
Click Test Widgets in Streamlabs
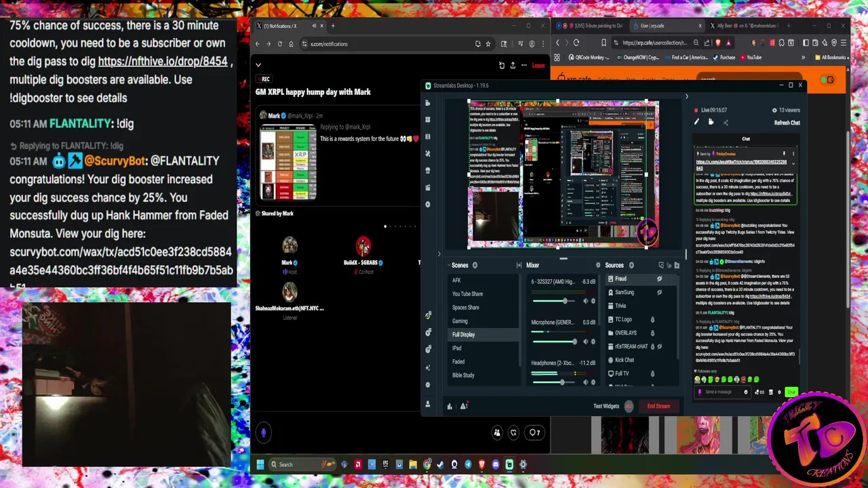pyautogui.click(x=606, y=406)
